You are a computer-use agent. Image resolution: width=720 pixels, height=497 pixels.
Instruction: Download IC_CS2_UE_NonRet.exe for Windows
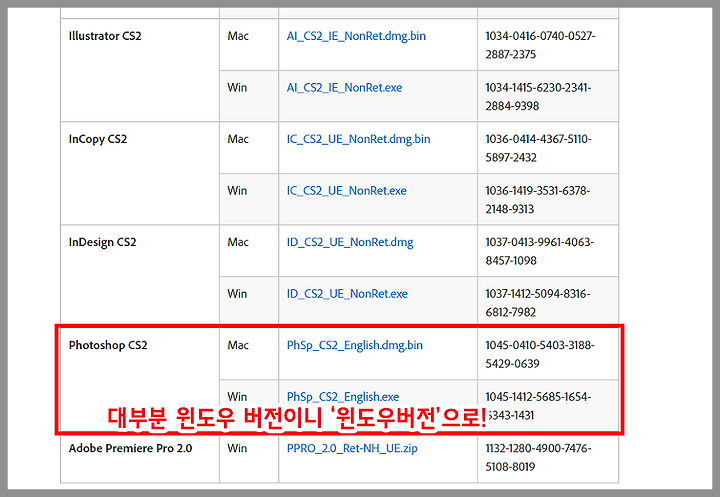(x=346, y=191)
